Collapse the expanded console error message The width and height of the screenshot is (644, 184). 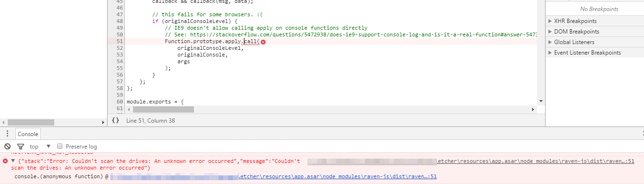[13, 161]
